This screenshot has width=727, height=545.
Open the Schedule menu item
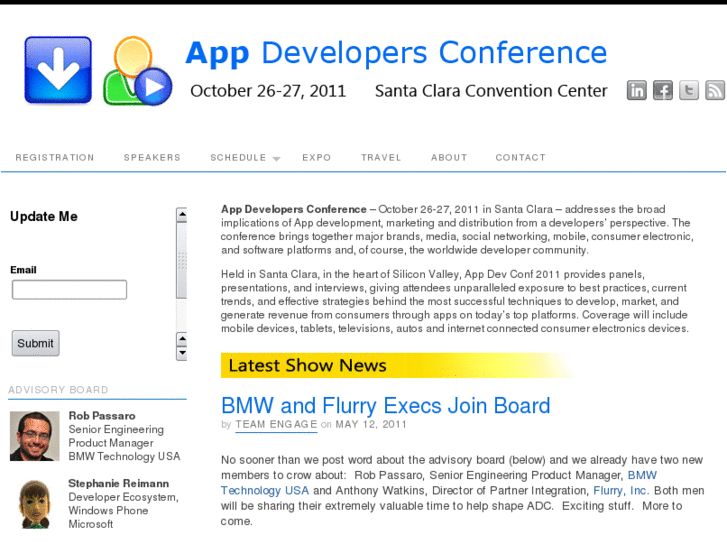(238, 158)
